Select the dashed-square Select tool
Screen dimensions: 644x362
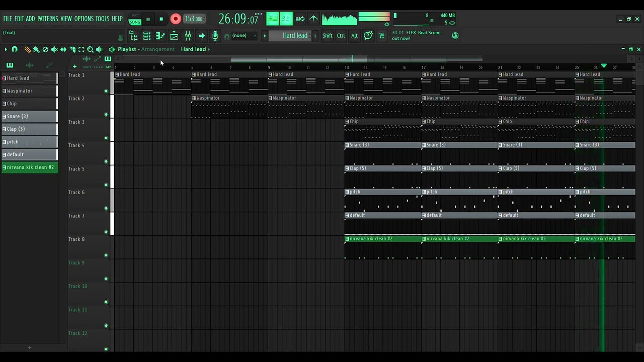pos(82,49)
